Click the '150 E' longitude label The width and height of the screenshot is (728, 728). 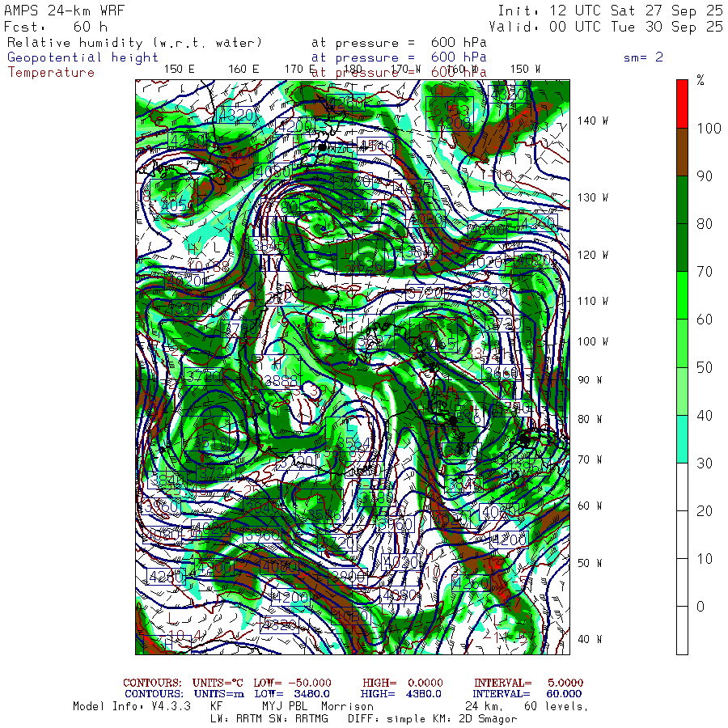click(180, 70)
